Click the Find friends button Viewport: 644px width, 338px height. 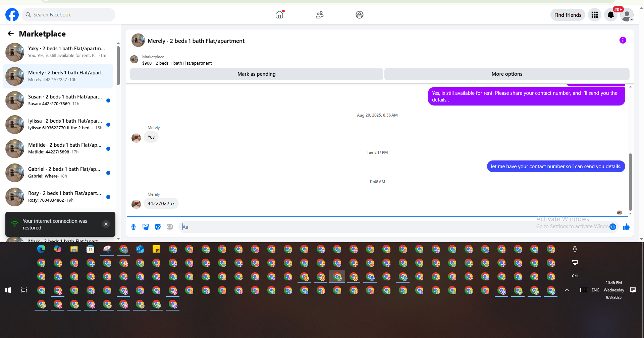coord(568,15)
